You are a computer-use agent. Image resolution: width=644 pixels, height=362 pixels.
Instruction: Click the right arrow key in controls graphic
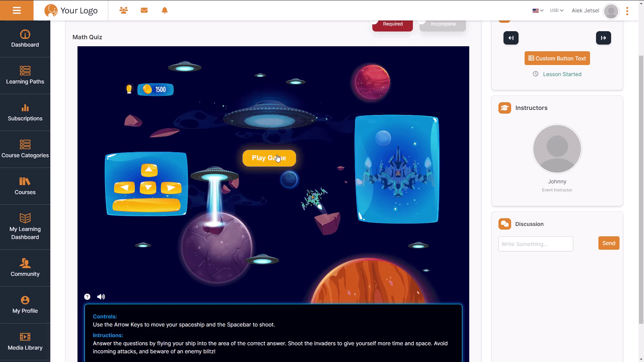[x=171, y=188]
